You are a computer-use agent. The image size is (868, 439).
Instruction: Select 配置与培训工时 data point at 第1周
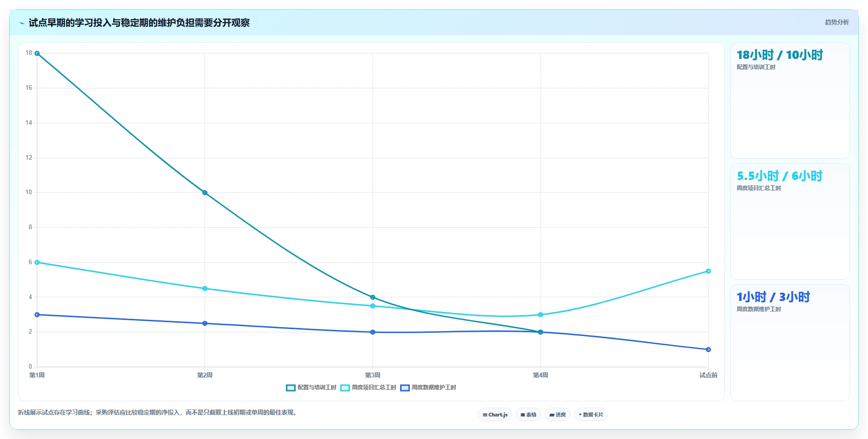coord(37,53)
